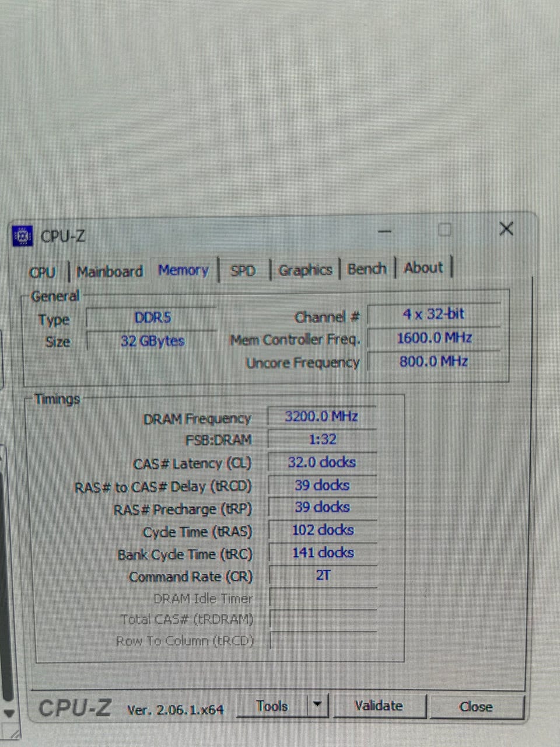Open the Mainboard tab
Viewport: 560px width, 747px height.
tap(110, 272)
